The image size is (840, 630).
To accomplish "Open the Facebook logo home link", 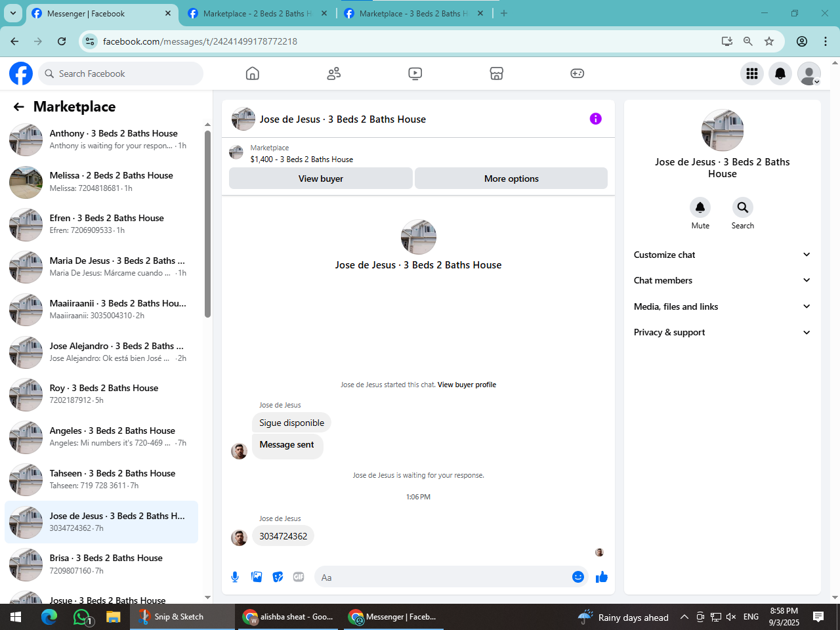I will [x=21, y=73].
